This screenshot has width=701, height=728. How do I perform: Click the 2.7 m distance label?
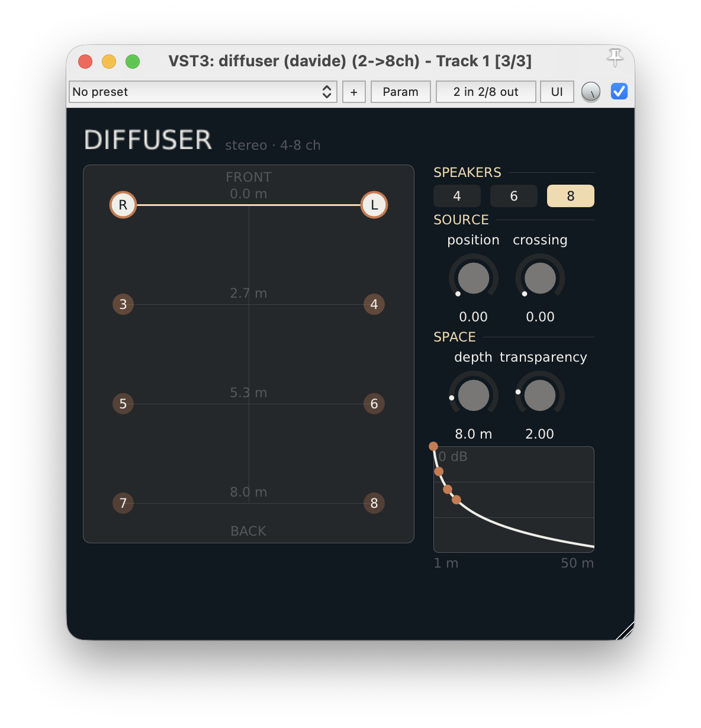[x=249, y=293]
